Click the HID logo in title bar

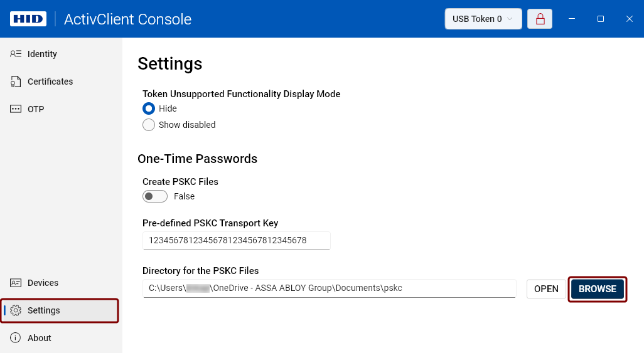(28, 19)
